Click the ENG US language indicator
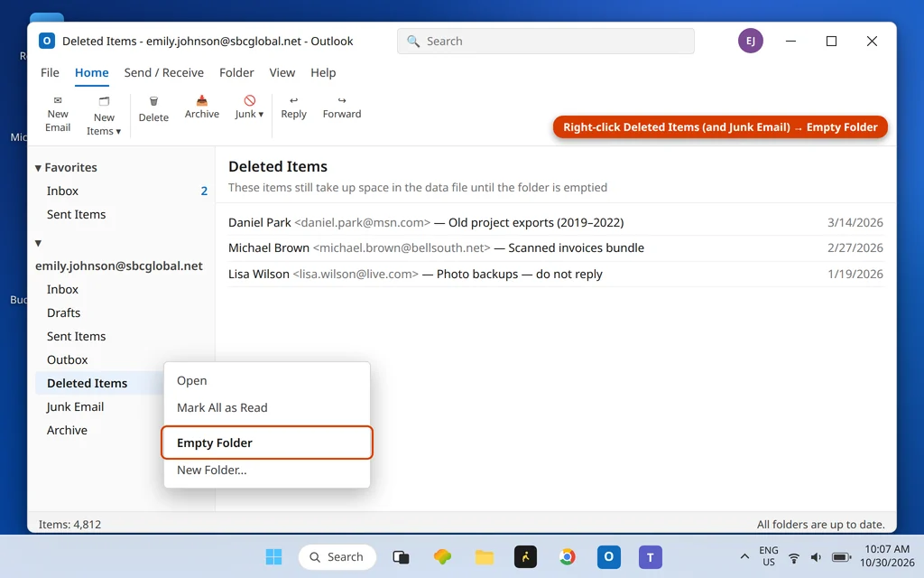This screenshot has height=578, width=924. 769,556
